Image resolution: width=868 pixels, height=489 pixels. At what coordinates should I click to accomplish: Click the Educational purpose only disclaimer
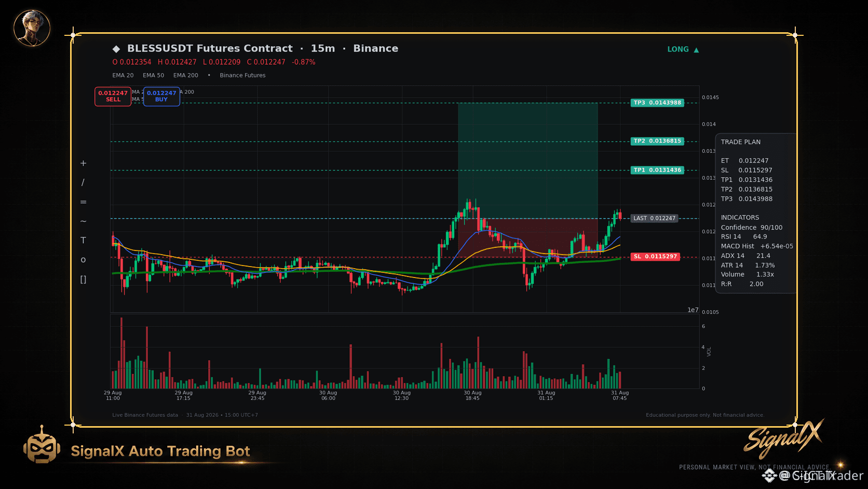click(705, 415)
